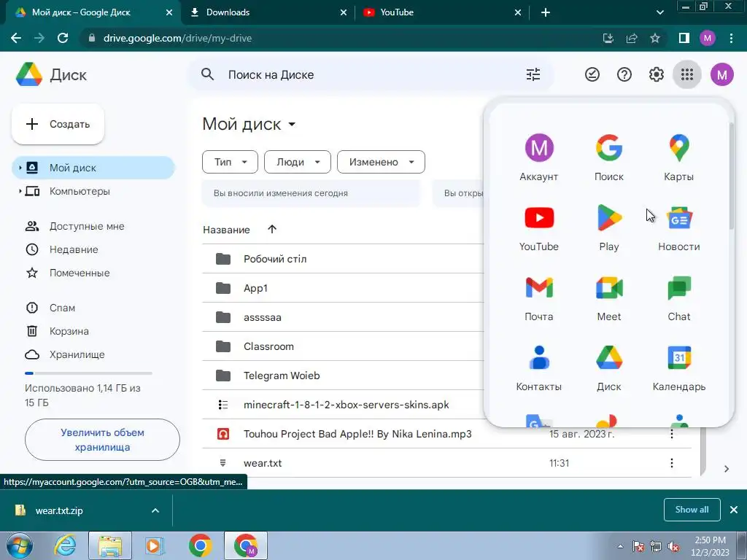This screenshot has width=747, height=560.
Task: Open more actions for wear.txt
Action: click(x=672, y=463)
